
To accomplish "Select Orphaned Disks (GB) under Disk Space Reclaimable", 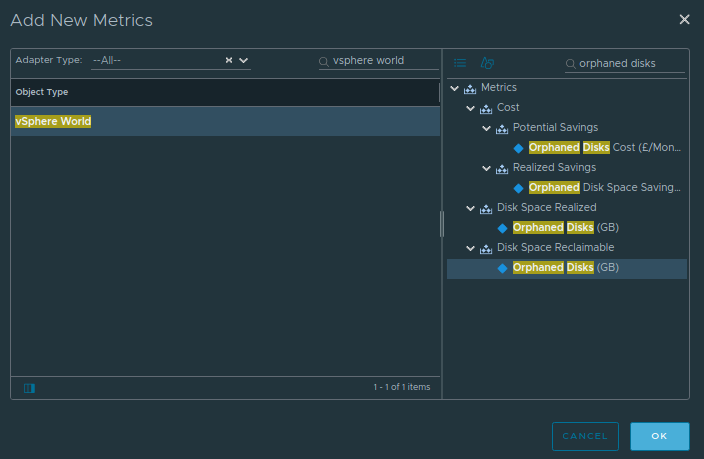I will (x=566, y=267).
